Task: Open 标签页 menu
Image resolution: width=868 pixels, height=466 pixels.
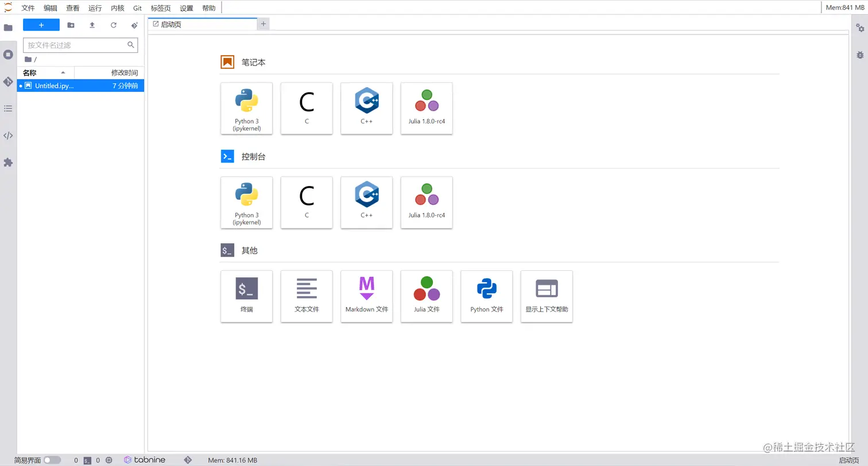Action: (x=161, y=8)
